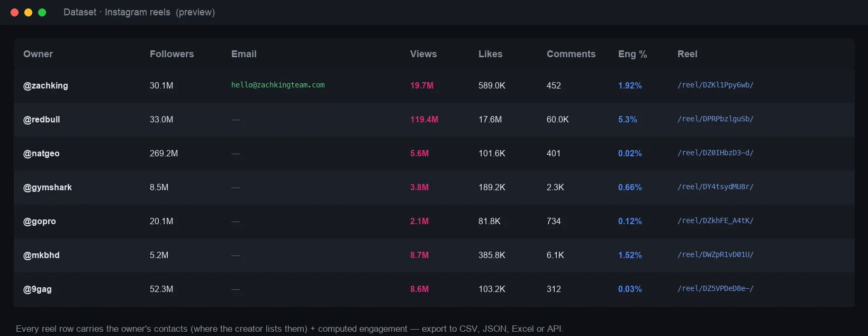This screenshot has width=868, height=336.
Task: Select the Views column header
Action: pyautogui.click(x=423, y=54)
